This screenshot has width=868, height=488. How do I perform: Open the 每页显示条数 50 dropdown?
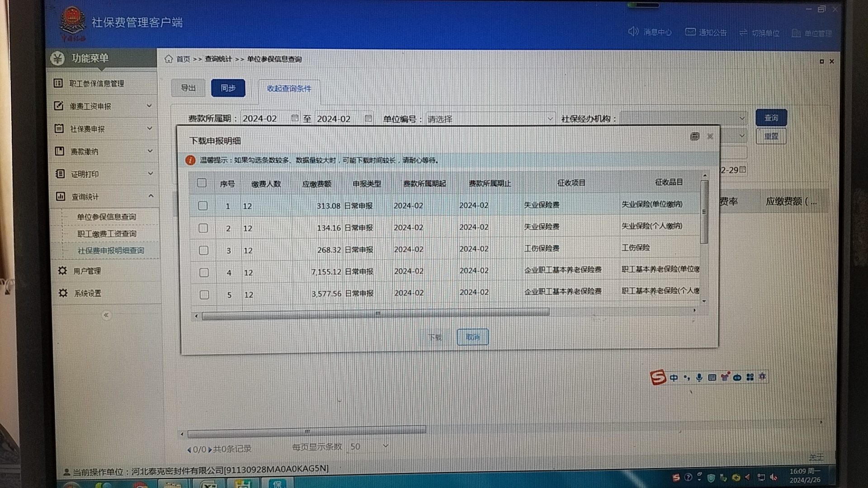tap(369, 446)
